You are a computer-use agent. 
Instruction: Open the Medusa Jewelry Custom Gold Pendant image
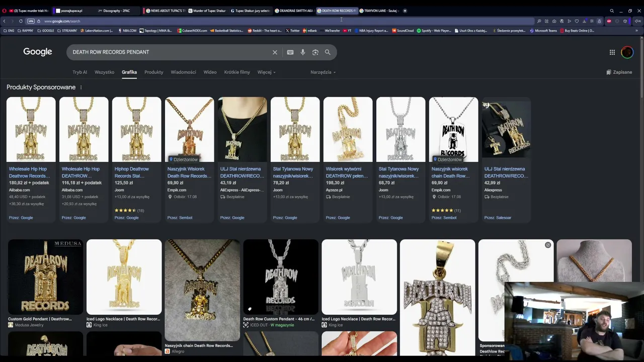tap(46, 277)
